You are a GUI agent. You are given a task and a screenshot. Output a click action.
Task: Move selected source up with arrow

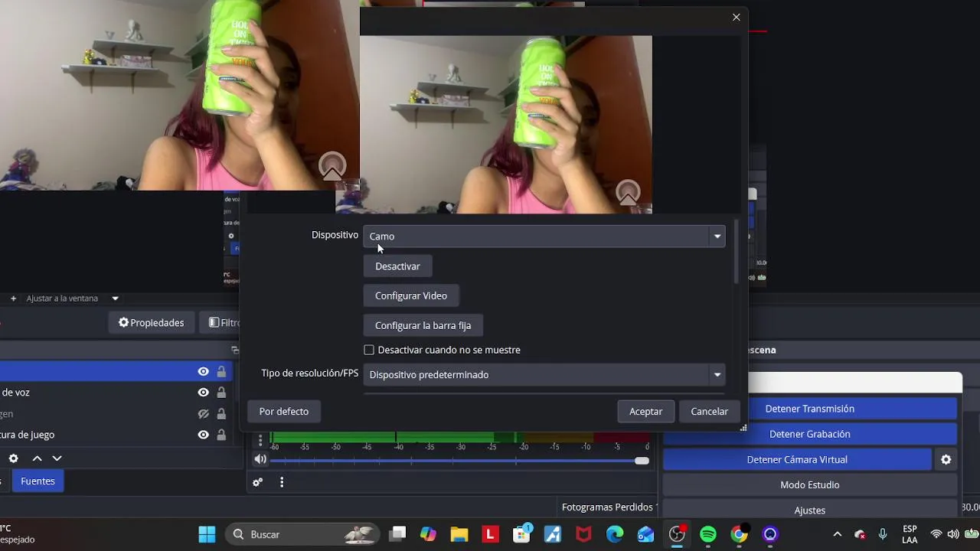click(37, 458)
